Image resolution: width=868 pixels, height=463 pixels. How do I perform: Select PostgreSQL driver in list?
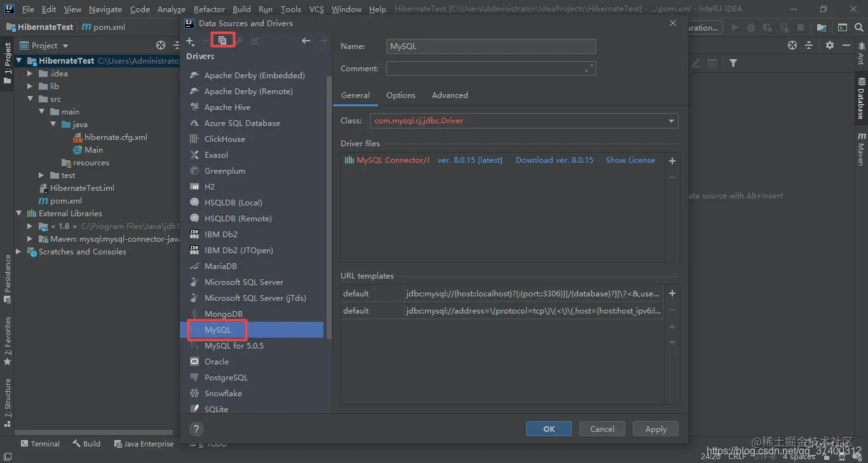pos(226,378)
